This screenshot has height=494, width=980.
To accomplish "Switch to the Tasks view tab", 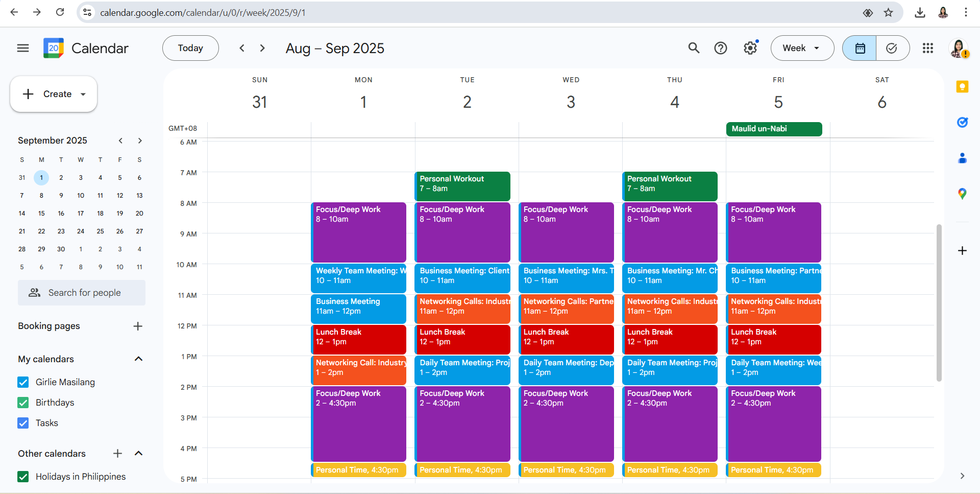I will pos(892,48).
